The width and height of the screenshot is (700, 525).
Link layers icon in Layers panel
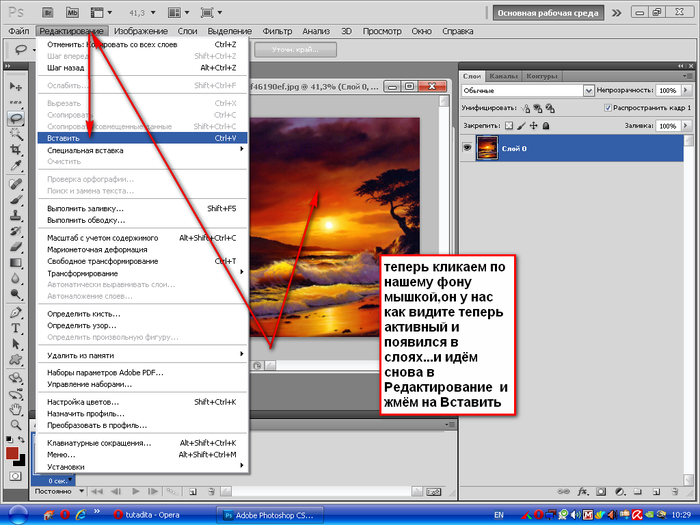(564, 492)
